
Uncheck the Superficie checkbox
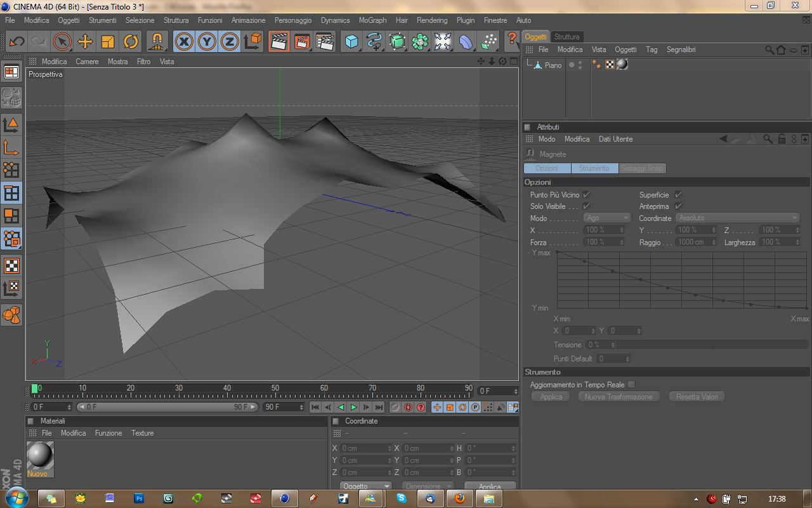click(x=678, y=194)
